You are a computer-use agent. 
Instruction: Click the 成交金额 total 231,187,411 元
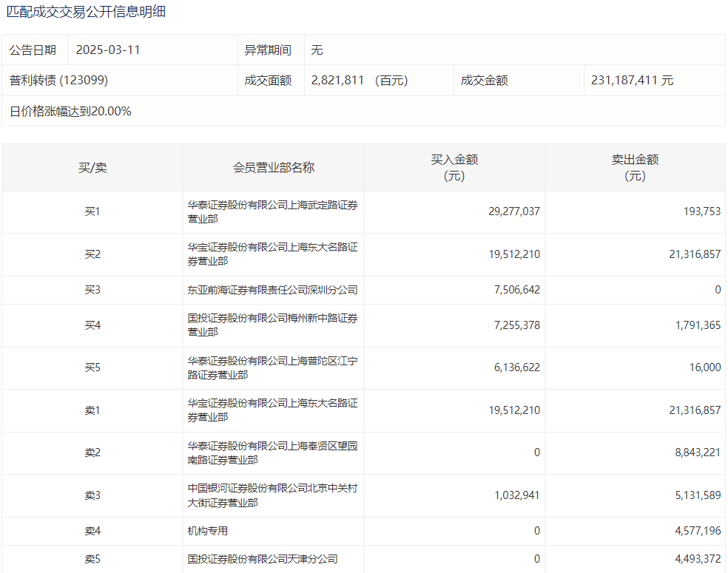[632, 81]
